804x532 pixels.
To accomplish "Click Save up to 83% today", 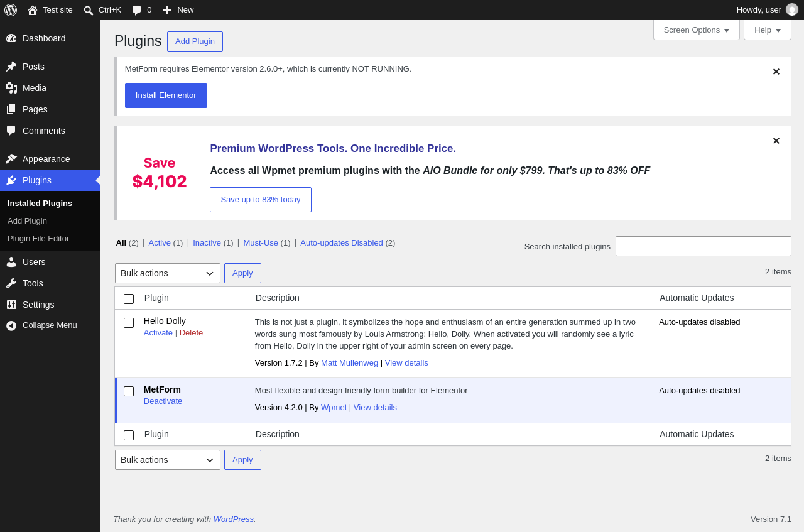I will pos(261,200).
